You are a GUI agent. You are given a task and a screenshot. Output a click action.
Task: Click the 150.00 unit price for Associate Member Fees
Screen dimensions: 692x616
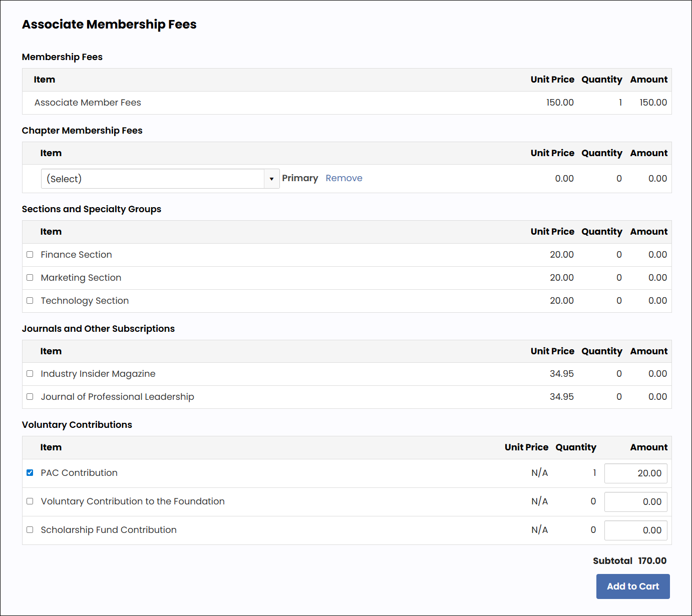click(560, 103)
